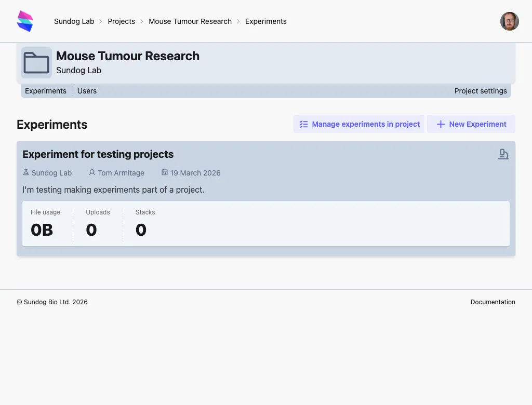This screenshot has width=532, height=405.
Task: Expand the Experiments breadcrumb chevron
Action: (238, 21)
